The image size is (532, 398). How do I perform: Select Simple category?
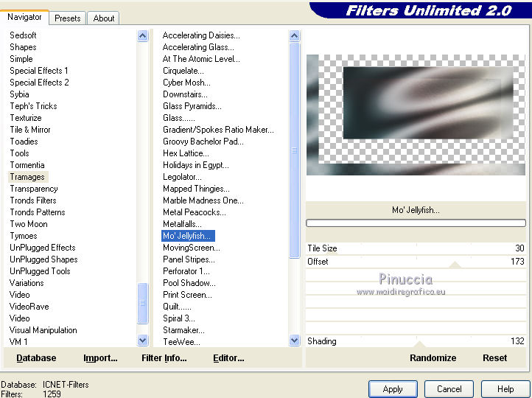tap(21, 59)
